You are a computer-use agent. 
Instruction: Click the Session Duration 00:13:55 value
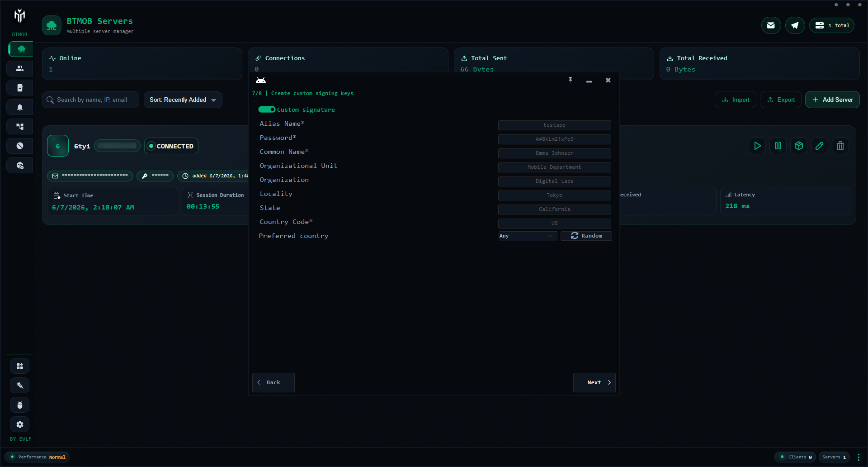pyautogui.click(x=203, y=206)
